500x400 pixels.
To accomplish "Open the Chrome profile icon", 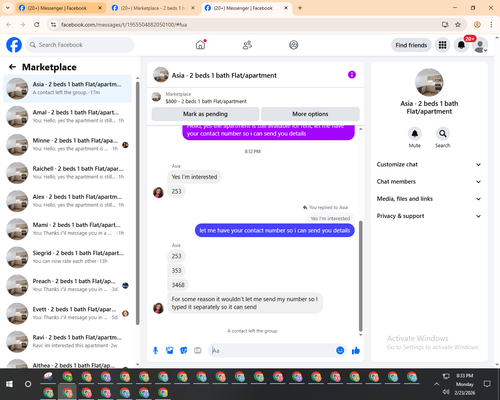I will [477, 24].
